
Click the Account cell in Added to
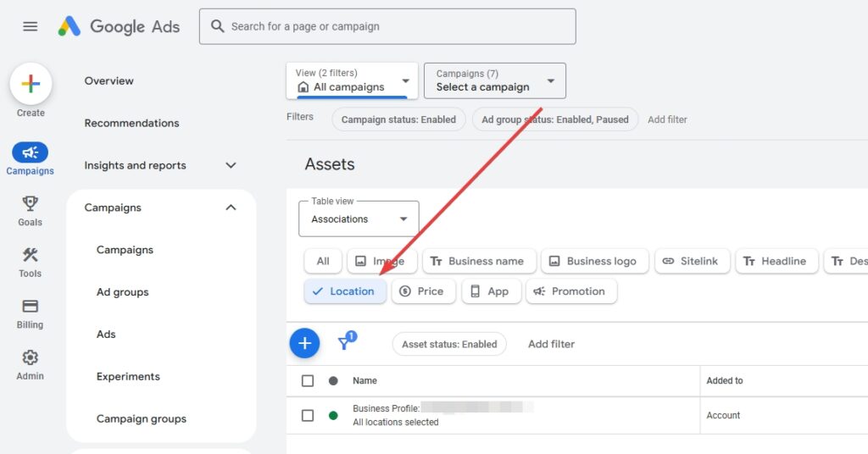tap(723, 415)
